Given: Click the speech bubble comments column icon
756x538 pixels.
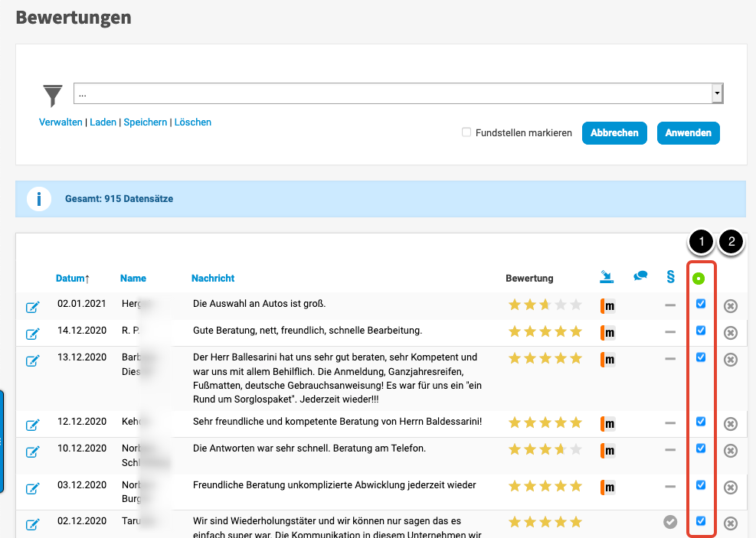Looking at the screenshot, I should [640, 277].
